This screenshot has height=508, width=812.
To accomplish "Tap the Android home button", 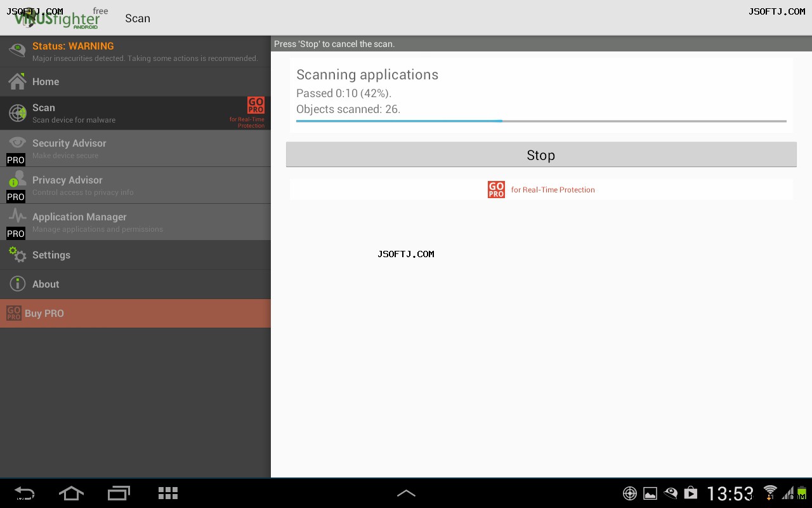I will (x=71, y=493).
